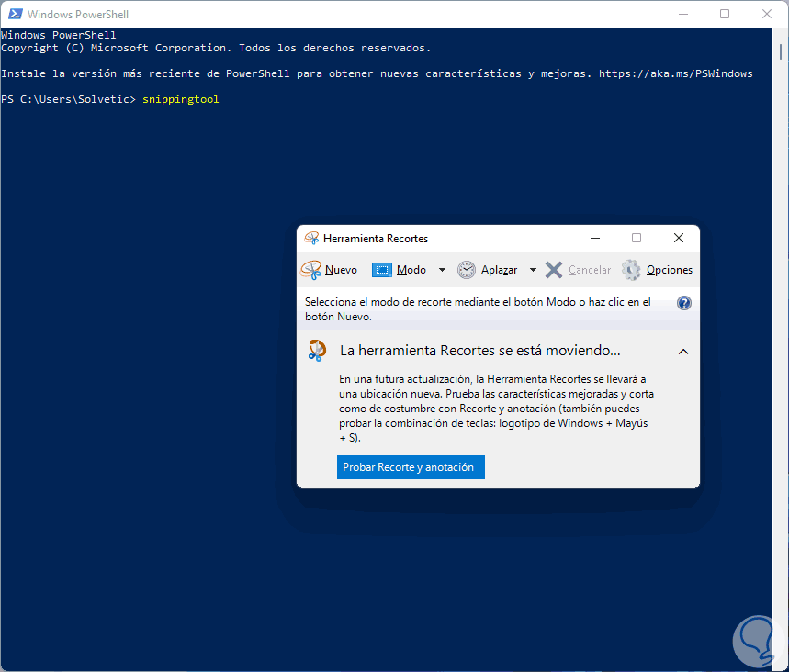Close the Windows PowerShell window
The image size is (789, 672).
pyautogui.click(x=767, y=14)
